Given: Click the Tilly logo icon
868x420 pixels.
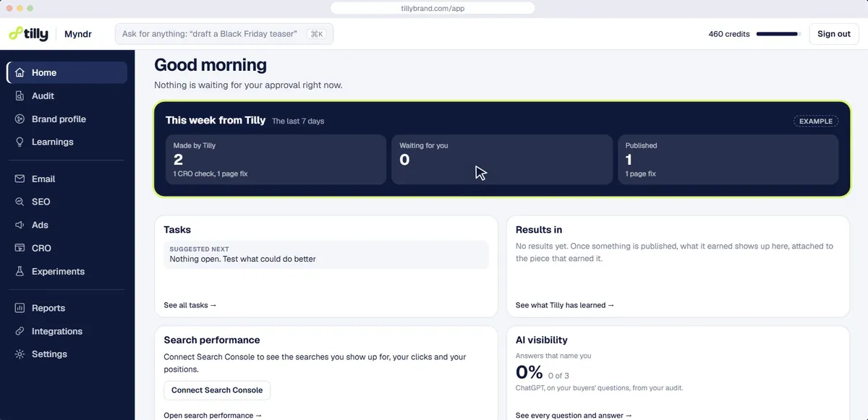Looking at the screenshot, I should click(x=15, y=33).
